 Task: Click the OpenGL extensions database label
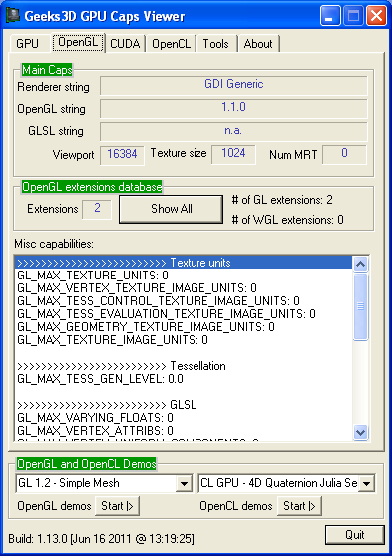click(x=92, y=187)
